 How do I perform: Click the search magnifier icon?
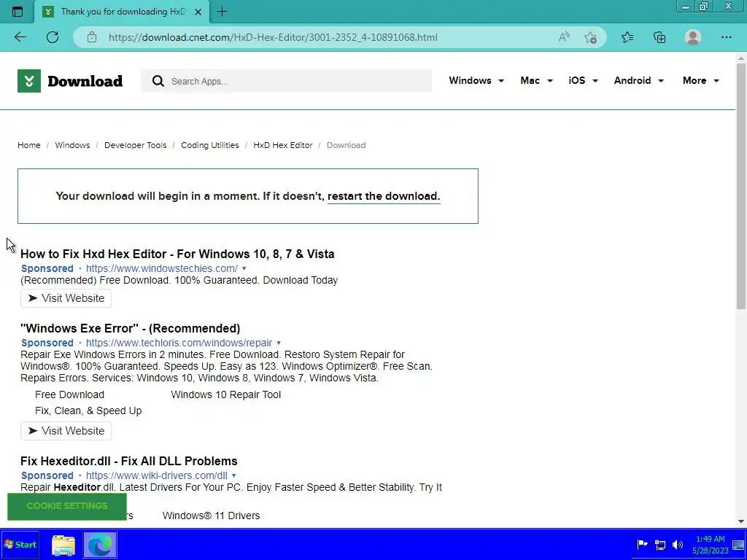click(158, 81)
